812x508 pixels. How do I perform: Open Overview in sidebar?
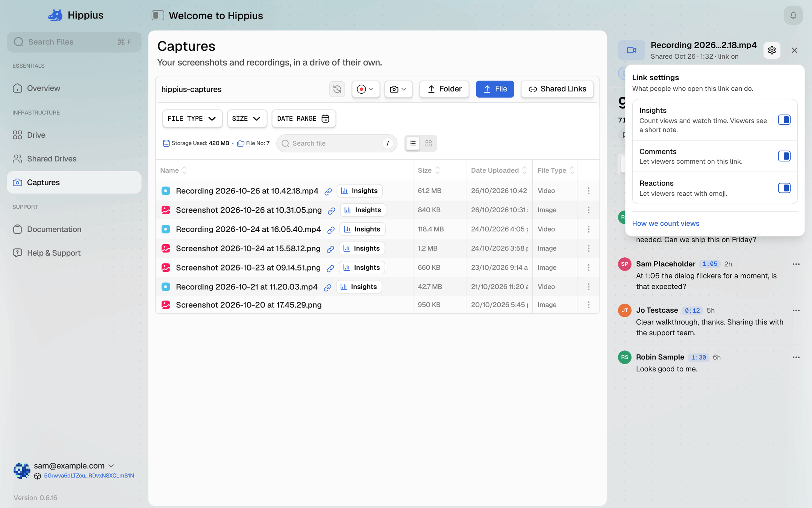74,88
